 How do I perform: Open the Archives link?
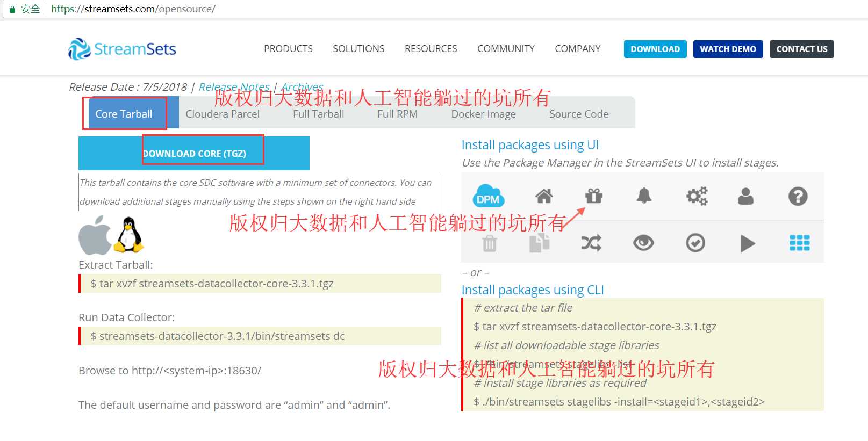coord(302,87)
